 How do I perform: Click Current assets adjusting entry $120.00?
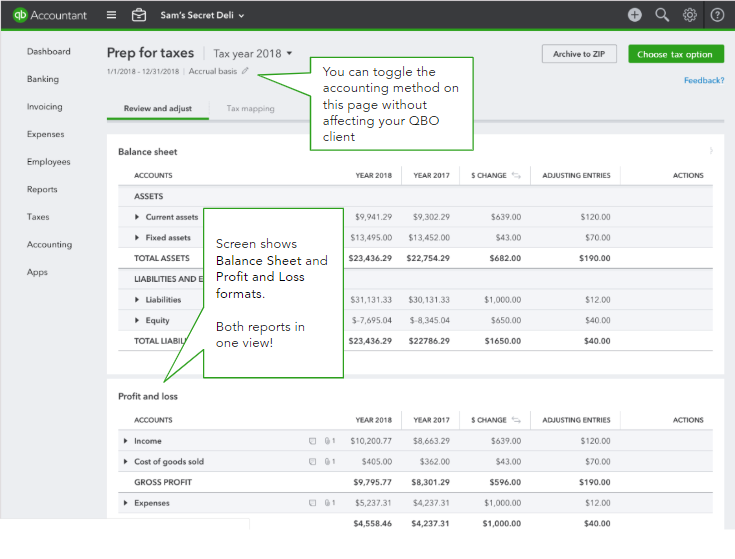(595, 217)
